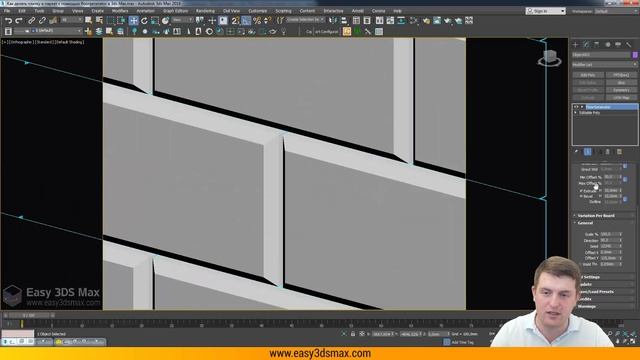Activate the Select and Rotate tool
Viewport: 640px width, 360px height.
click(x=144, y=20)
